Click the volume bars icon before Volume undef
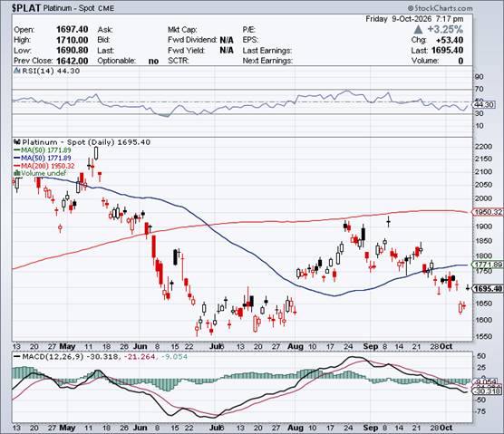504x434 pixels. pos(16,173)
